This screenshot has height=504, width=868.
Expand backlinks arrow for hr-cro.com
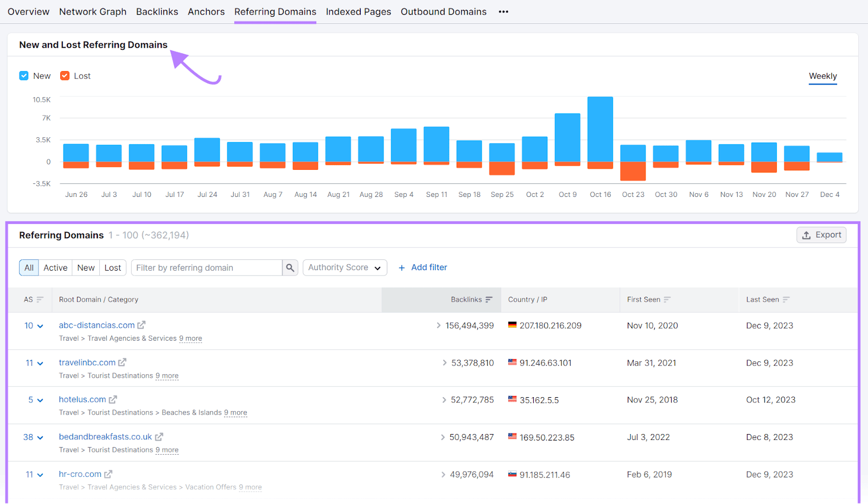click(x=443, y=475)
